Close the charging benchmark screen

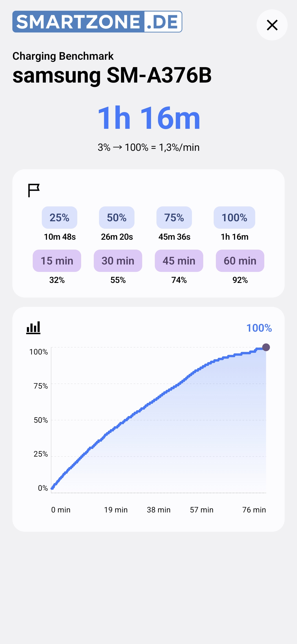click(272, 25)
